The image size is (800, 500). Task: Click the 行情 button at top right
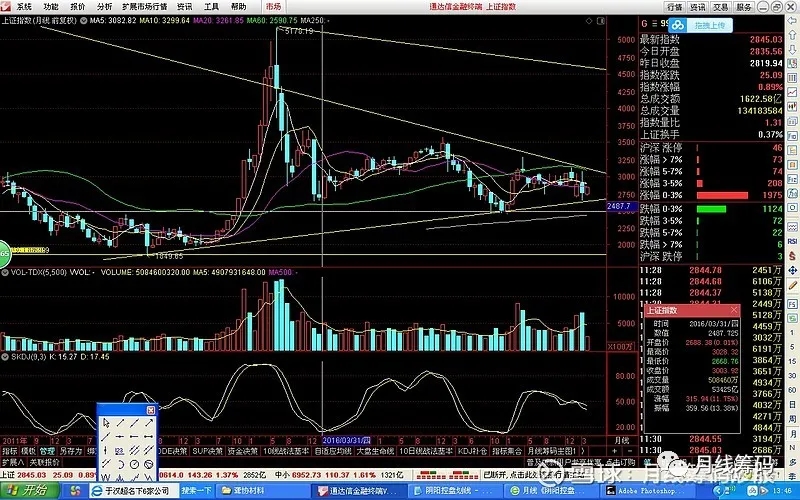pos(676,6)
